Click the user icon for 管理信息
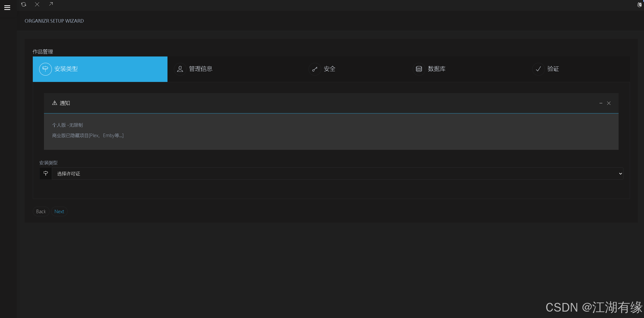The width and height of the screenshot is (644, 318). point(180,69)
